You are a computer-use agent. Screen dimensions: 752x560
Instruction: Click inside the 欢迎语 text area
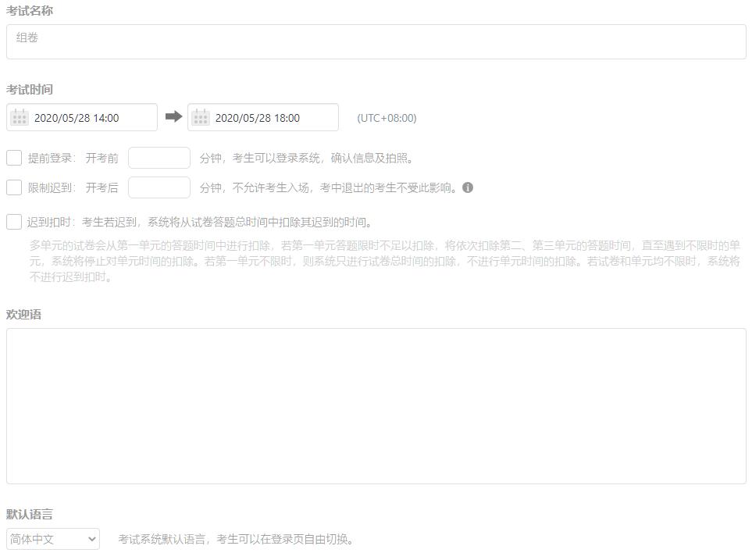coord(376,406)
